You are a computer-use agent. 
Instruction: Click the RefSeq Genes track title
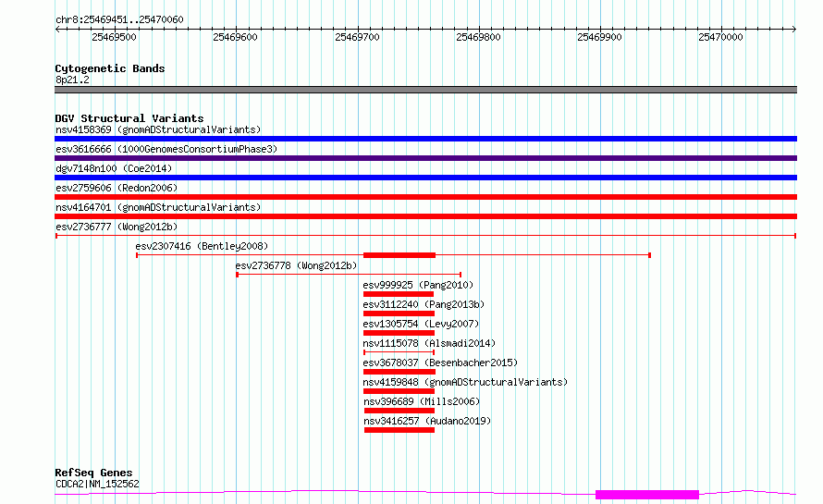click(x=93, y=473)
